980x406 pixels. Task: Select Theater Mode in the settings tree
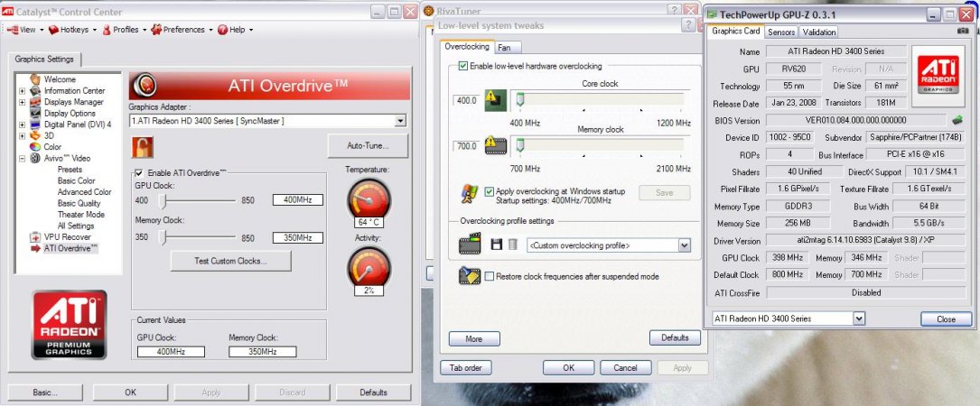[x=80, y=214]
